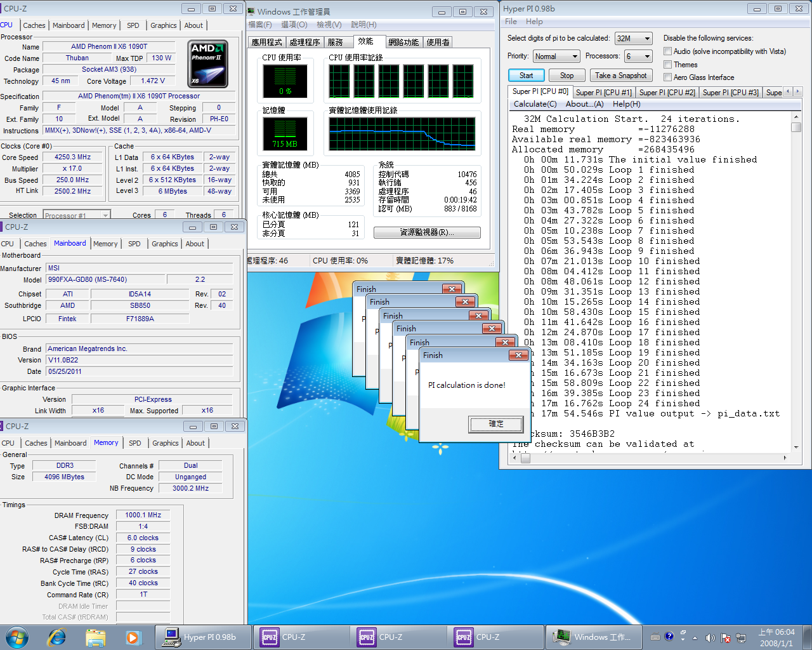Open the Calculate(C) menu

[x=535, y=104]
